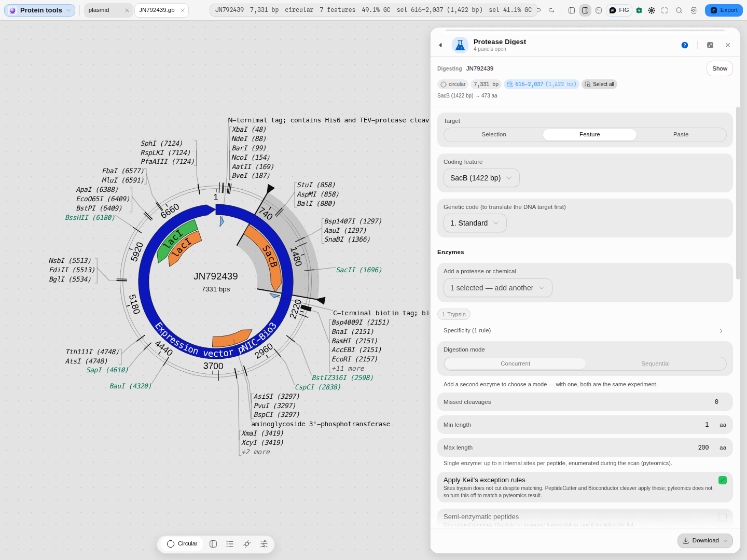The height and width of the screenshot is (560, 747).
Task: Switch the light/dark theme sun icon
Action: click(652, 10)
